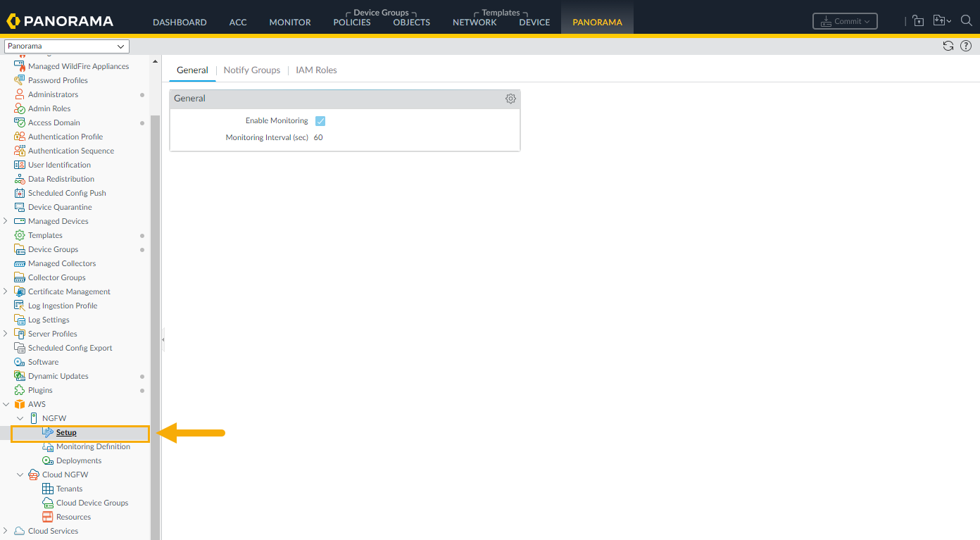The width and height of the screenshot is (980, 540).
Task: Open the ACC tab
Action: pyautogui.click(x=238, y=23)
